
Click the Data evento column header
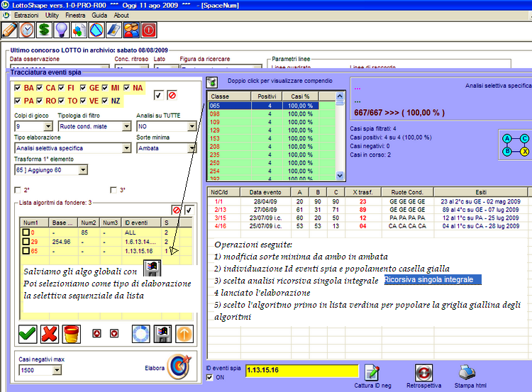point(265,192)
